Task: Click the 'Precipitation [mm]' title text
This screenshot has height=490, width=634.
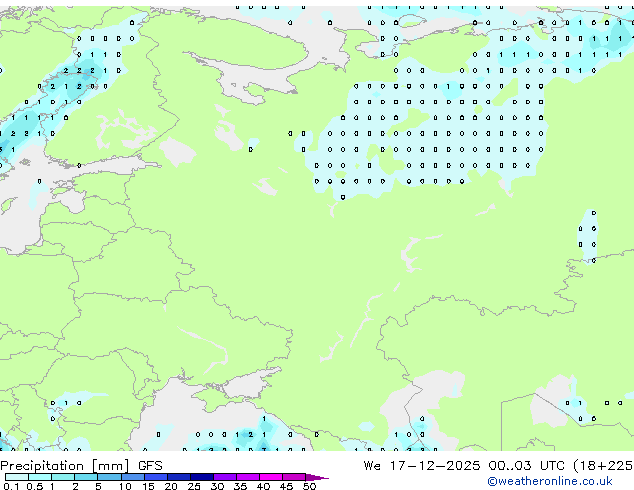Action: coord(65,466)
